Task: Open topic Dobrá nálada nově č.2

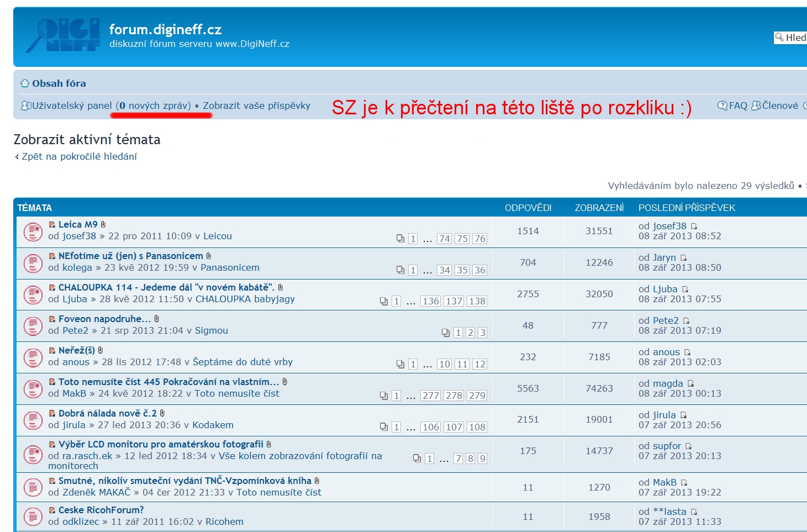Action: pos(108,413)
